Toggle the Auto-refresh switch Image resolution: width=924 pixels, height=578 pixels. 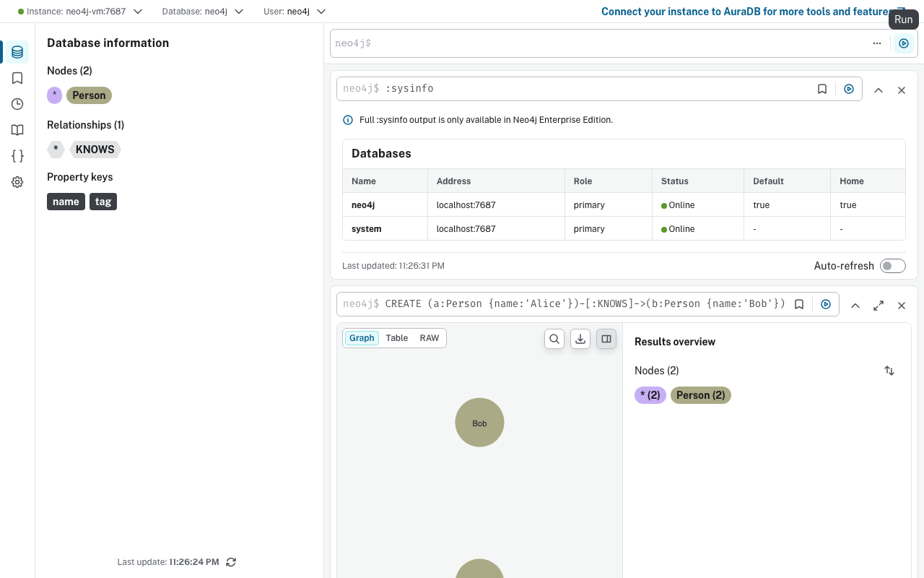tap(893, 266)
